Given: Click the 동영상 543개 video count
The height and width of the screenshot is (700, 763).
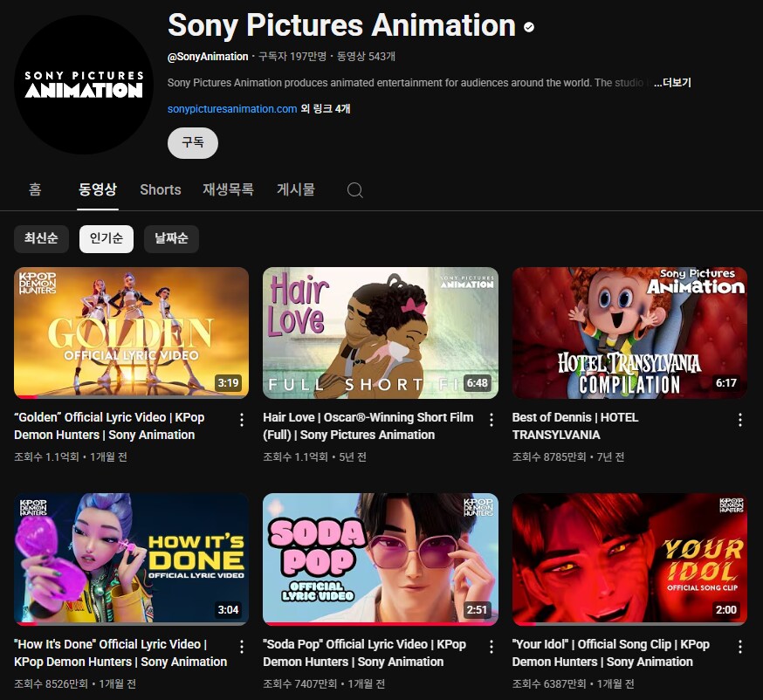Looking at the screenshot, I should tap(366, 57).
